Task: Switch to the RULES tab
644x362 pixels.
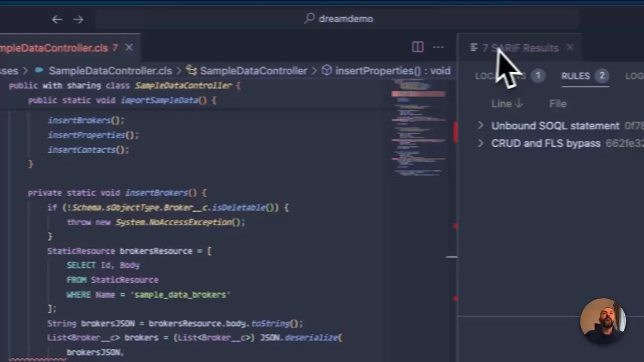Action: pos(576,76)
